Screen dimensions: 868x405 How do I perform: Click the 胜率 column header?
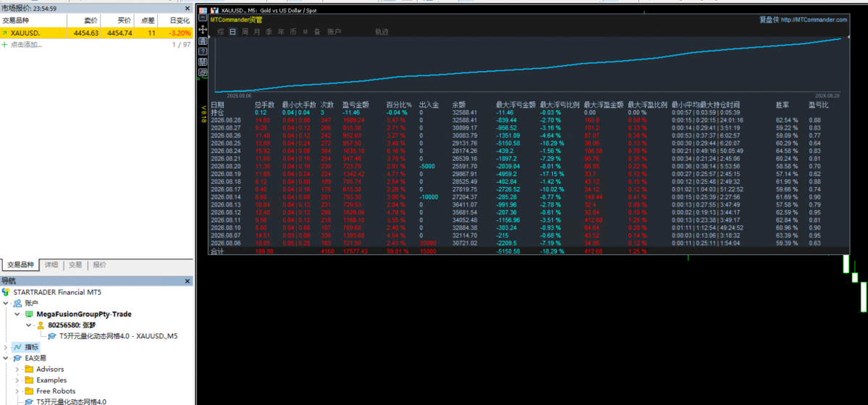tap(783, 104)
